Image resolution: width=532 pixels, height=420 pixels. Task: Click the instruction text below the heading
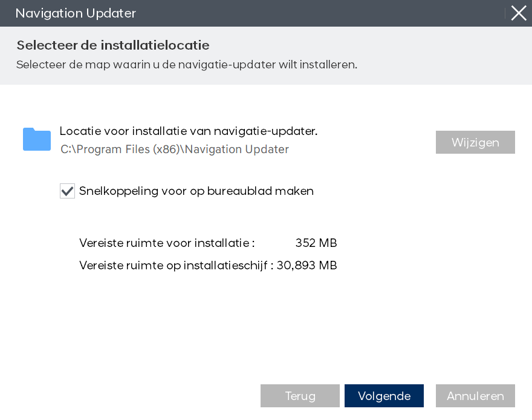tap(187, 65)
